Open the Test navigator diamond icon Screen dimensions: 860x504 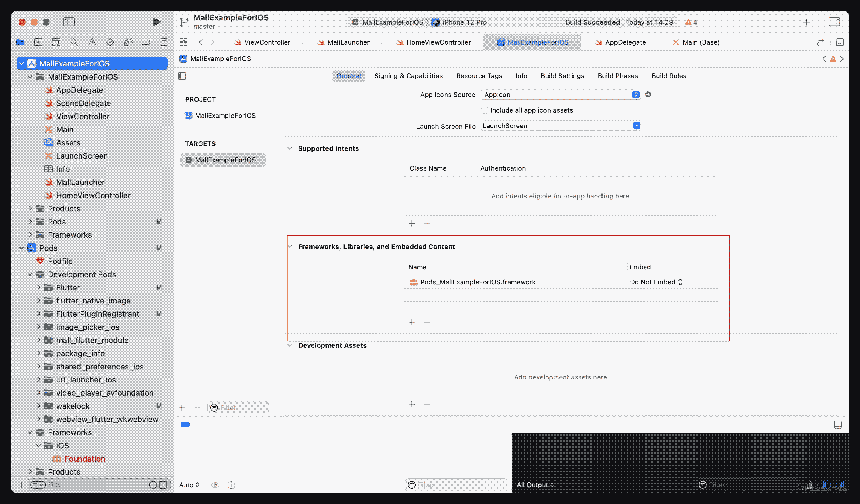110,42
